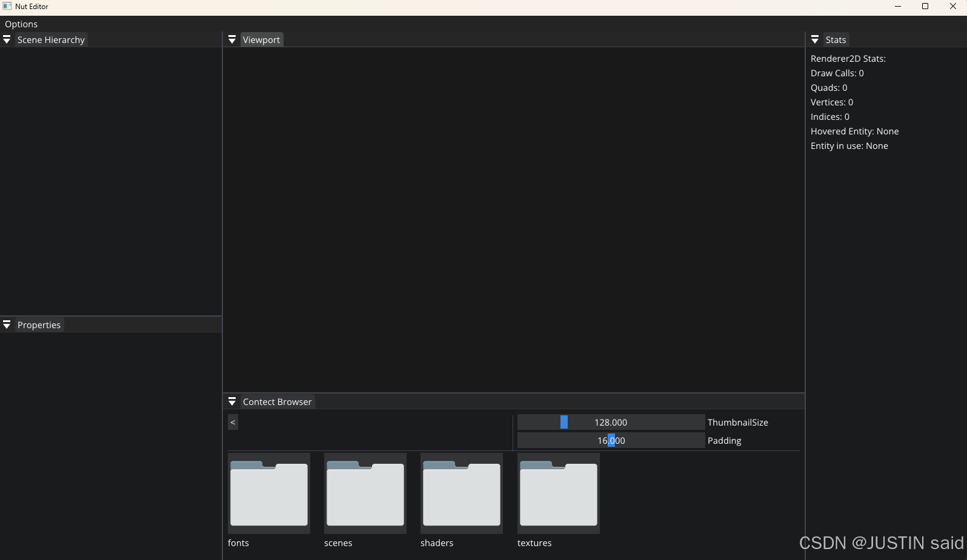Open the shaders folder icon
The height and width of the screenshot is (560, 967).
461,493
